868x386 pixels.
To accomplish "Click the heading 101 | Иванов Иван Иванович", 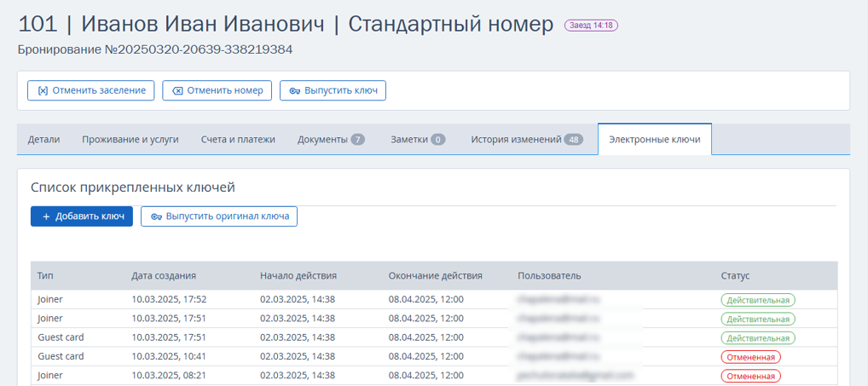I will tap(171, 25).
